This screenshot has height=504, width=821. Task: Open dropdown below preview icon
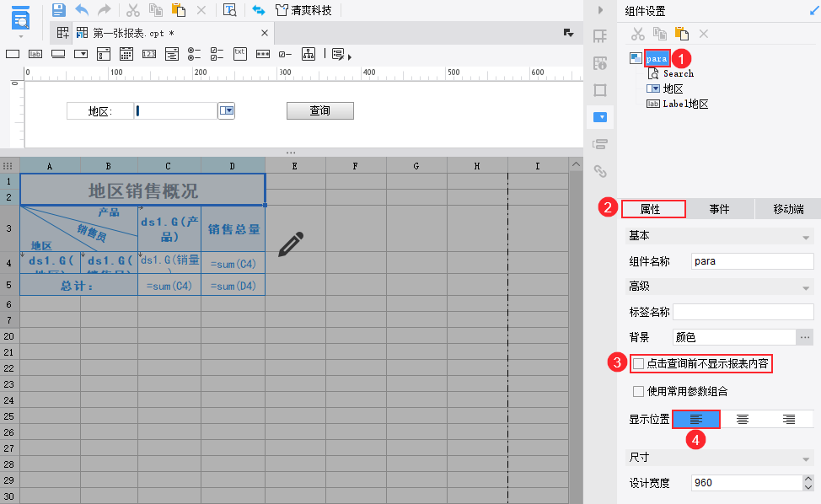(x=21, y=36)
